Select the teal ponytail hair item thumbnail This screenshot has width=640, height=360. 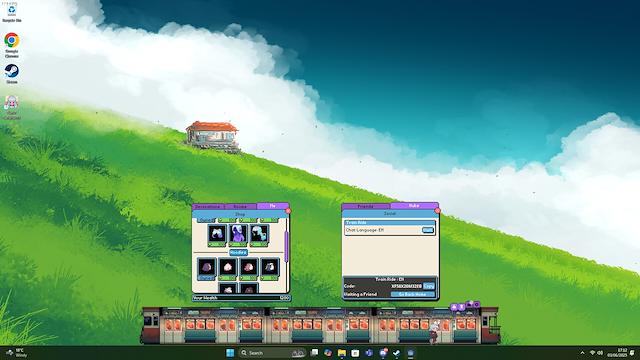[x=259, y=233]
